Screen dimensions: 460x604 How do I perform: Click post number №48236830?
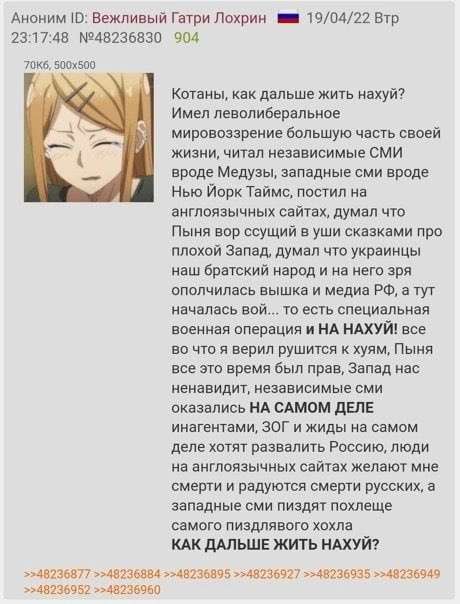pyautogui.click(x=120, y=38)
